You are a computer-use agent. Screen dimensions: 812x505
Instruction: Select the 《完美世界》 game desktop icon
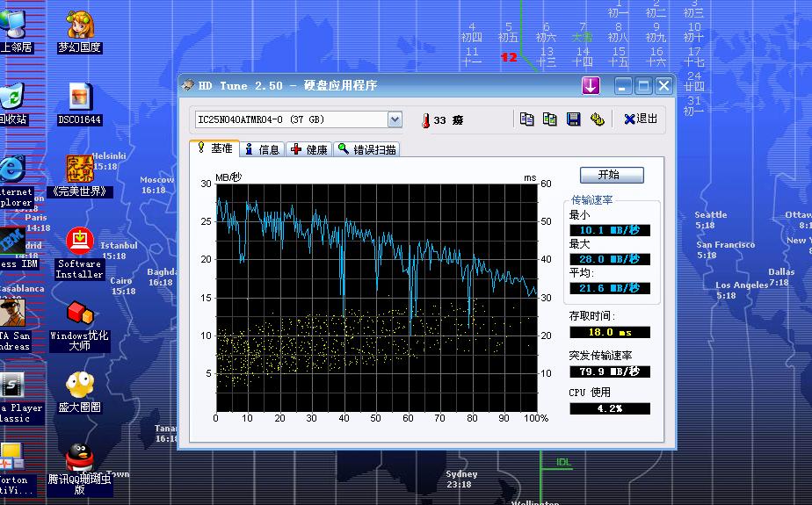tap(80, 169)
